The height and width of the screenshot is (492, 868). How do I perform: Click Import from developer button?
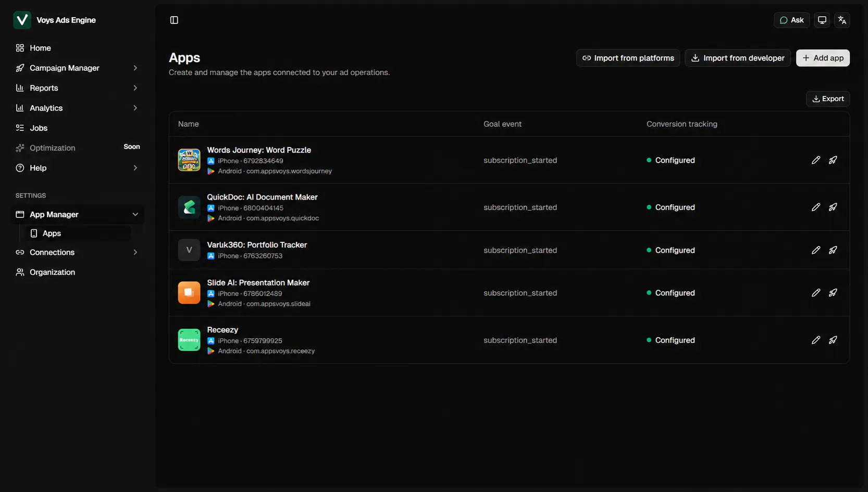[x=738, y=58]
